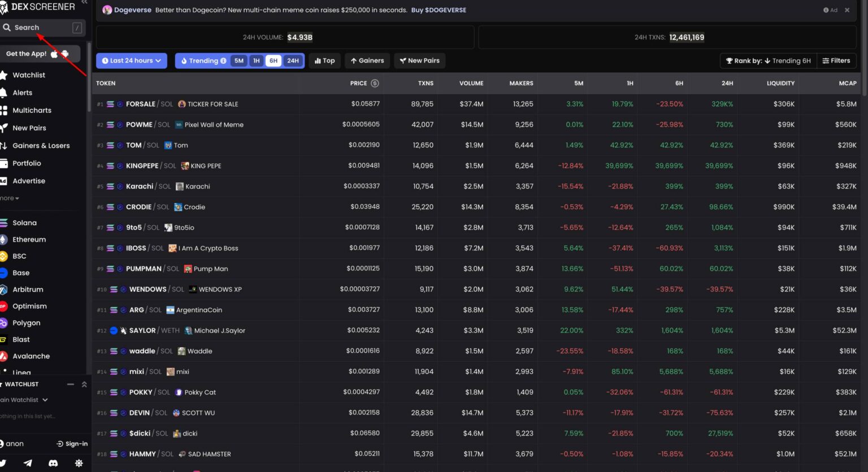Expand the chain Watchlist selector
The image size is (868, 472).
point(25,400)
